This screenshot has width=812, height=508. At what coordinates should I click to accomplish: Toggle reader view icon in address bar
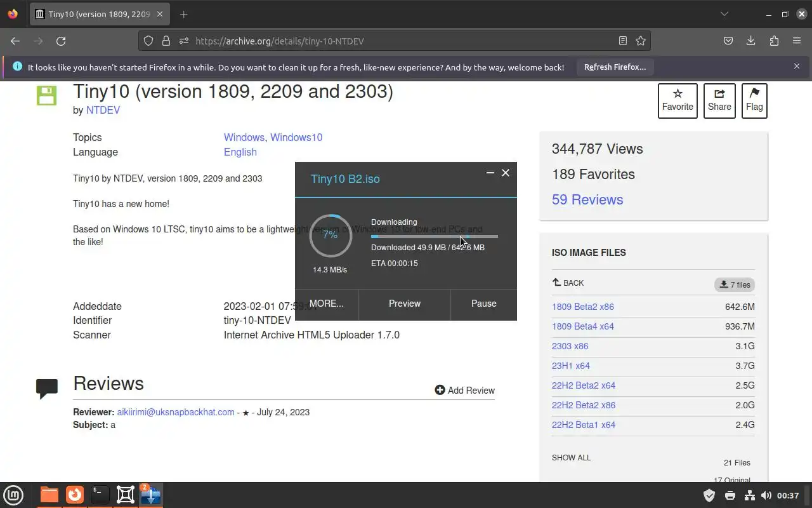click(x=623, y=41)
